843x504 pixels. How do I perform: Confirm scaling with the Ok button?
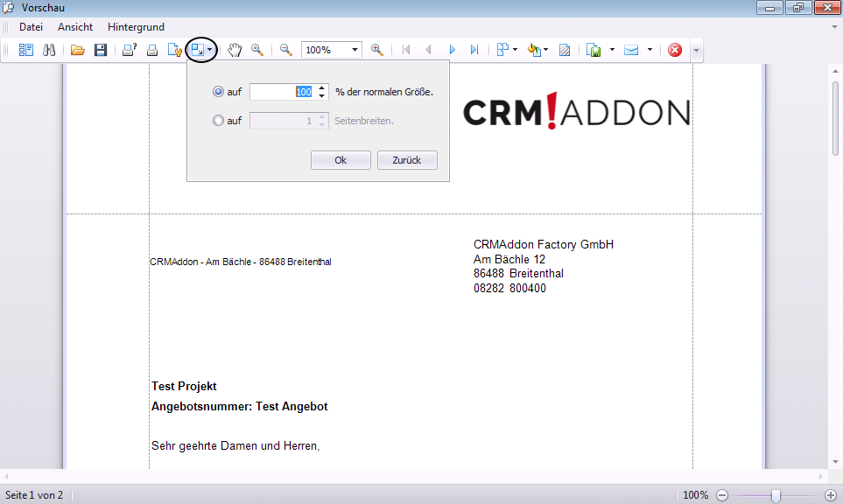click(341, 160)
